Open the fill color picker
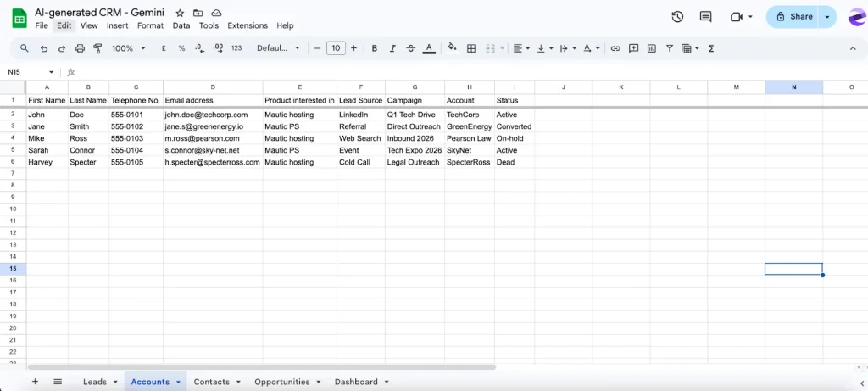 coord(452,48)
